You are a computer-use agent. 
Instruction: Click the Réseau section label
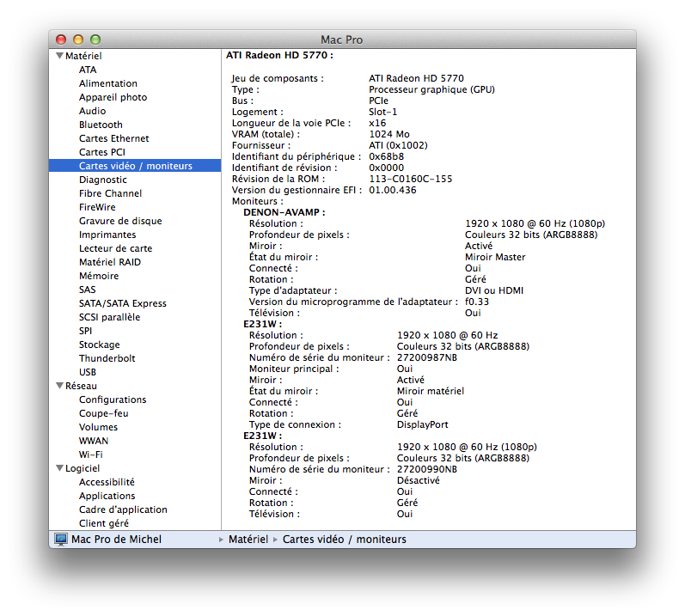(82, 386)
